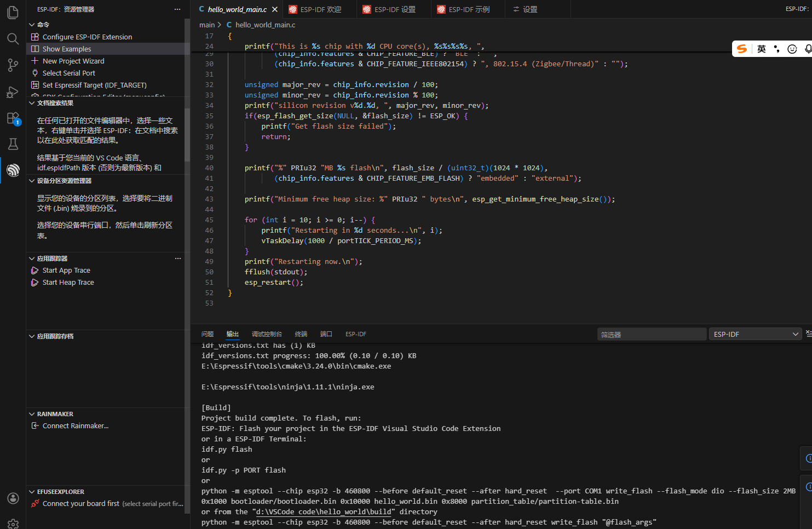
Task: Click the ellipsis in the 应用跟踪器 section
Action: [178, 258]
